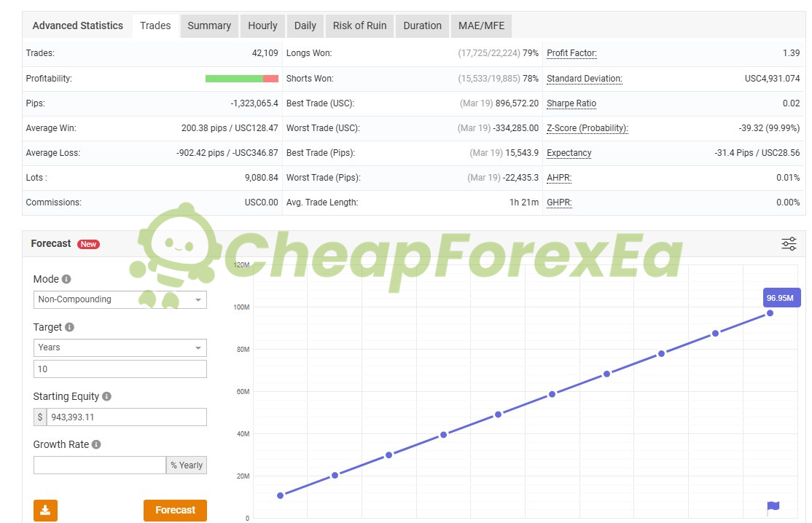Click the Sharpe Ratio label

pos(571,103)
